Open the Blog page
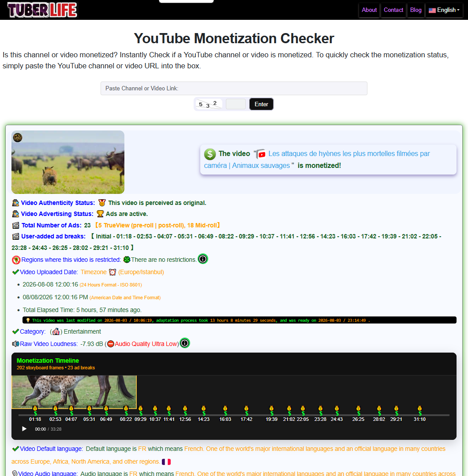 [x=416, y=10]
